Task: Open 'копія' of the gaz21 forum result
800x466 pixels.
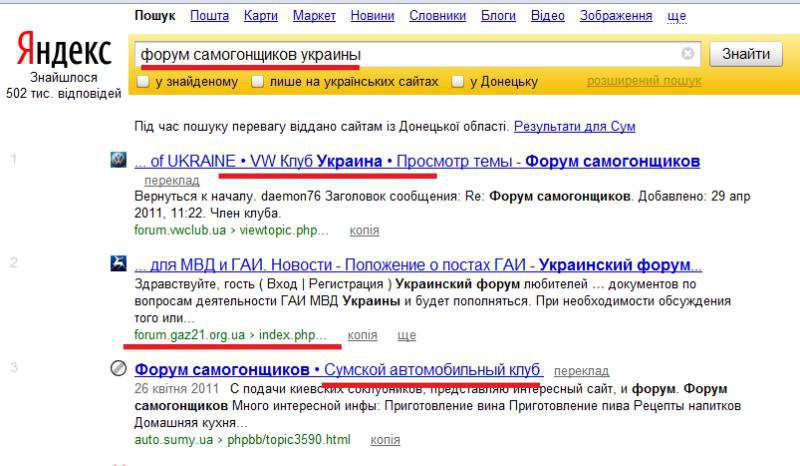Action: point(362,335)
